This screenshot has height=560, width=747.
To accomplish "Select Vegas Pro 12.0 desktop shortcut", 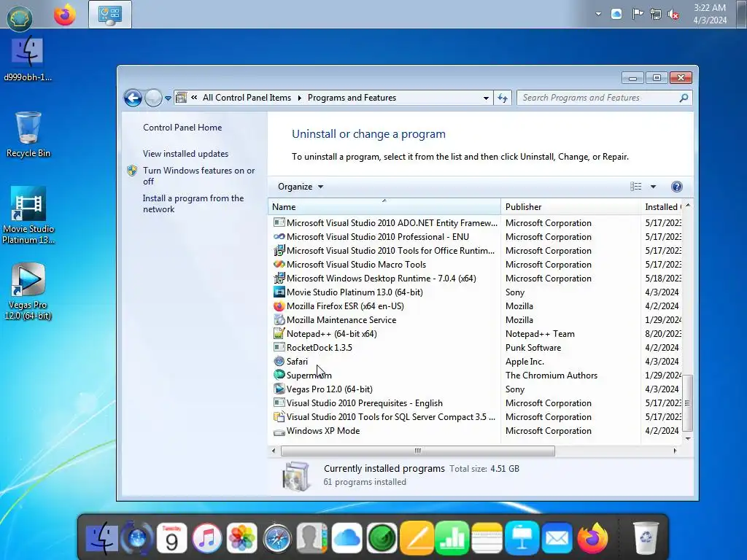I will point(28,292).
